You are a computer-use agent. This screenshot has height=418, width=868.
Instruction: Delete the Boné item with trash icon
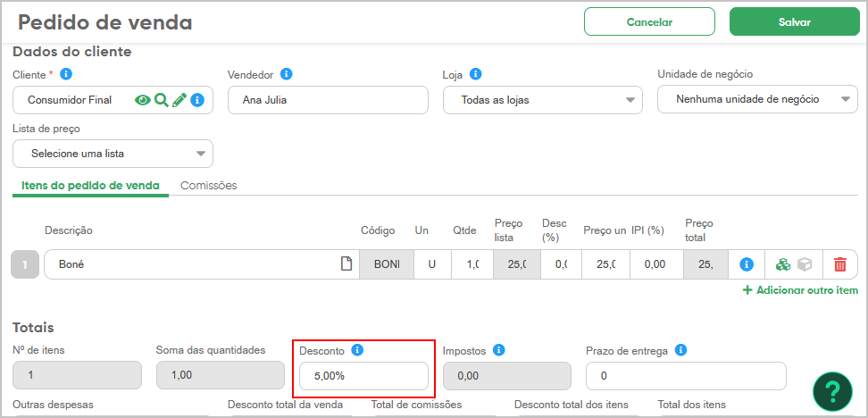pyautogui.click(x=840, y=264)
